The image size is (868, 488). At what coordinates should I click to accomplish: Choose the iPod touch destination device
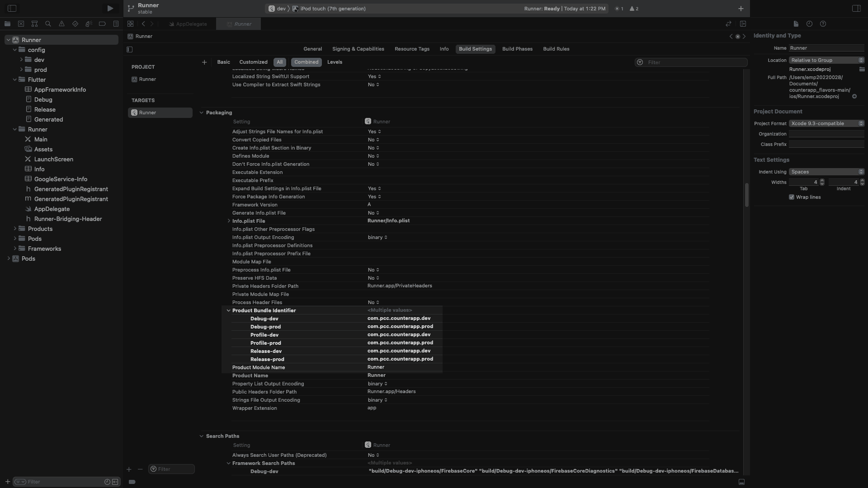pos(329,9)
